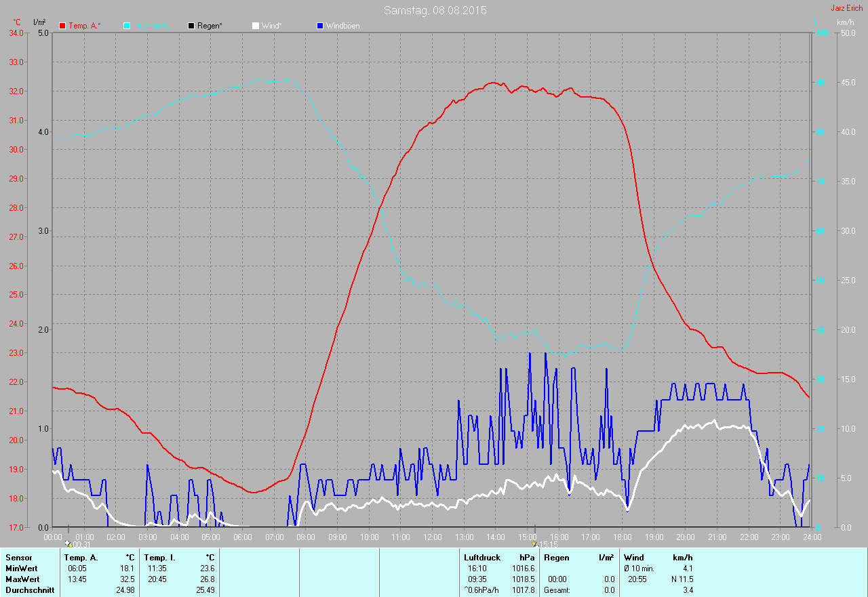
Task: Click the 25.0 temperature axis value
Action: point(16,295)
